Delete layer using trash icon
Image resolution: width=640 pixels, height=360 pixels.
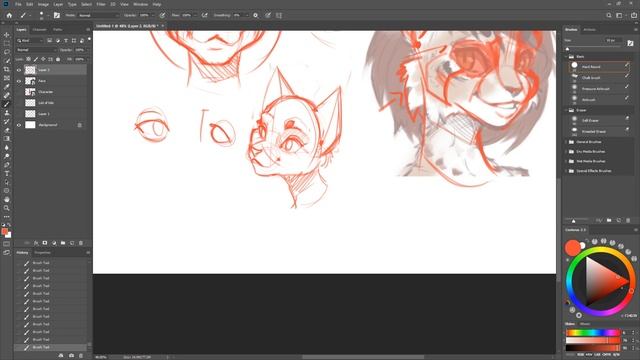(x=81, y=243)
